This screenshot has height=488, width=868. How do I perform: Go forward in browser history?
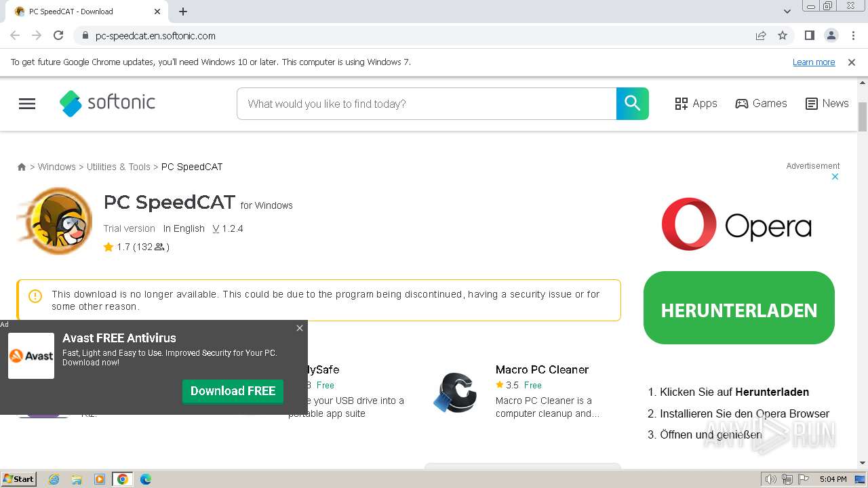point(37,35)
